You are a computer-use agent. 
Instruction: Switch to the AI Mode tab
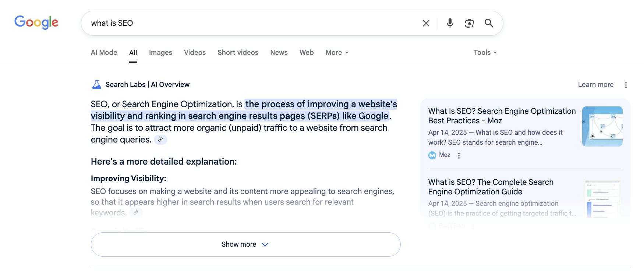104,53
